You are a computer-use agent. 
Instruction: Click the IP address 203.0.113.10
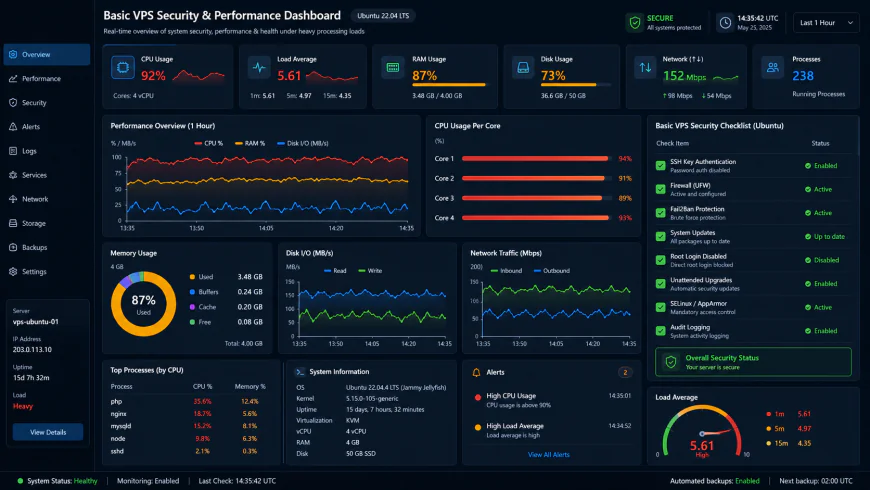point(32,350)
